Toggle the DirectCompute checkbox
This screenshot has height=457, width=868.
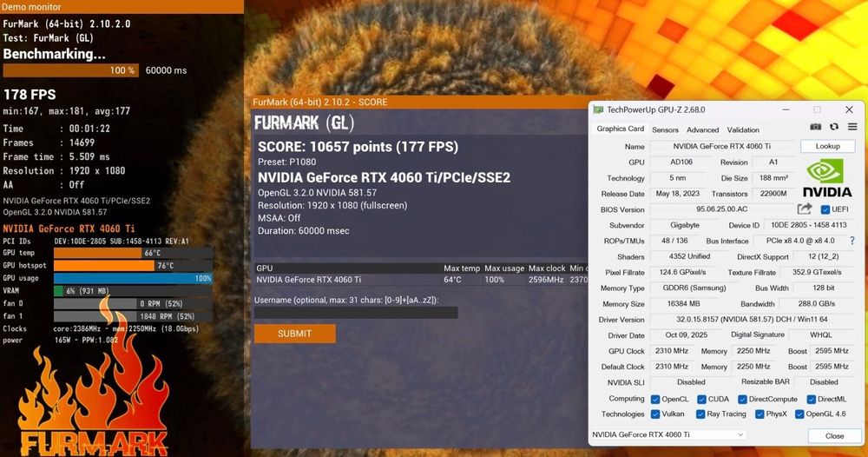tap(742, 400)
